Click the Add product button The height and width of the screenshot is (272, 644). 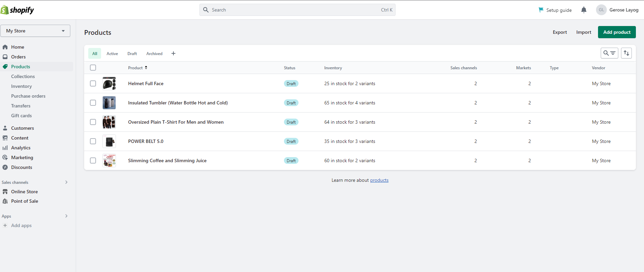pyautogui.click(x=617, y=32)
